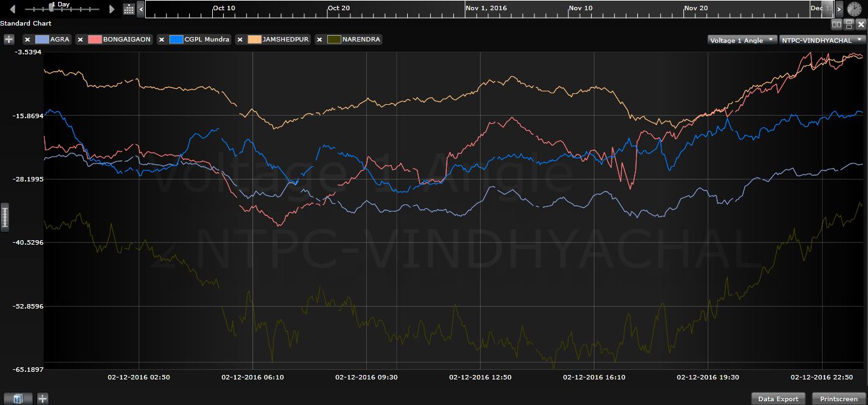Viewport: 868px width, 405px height.
Task: Click the 02-12-2016 06:10 axis label
Action: [252, 378]
